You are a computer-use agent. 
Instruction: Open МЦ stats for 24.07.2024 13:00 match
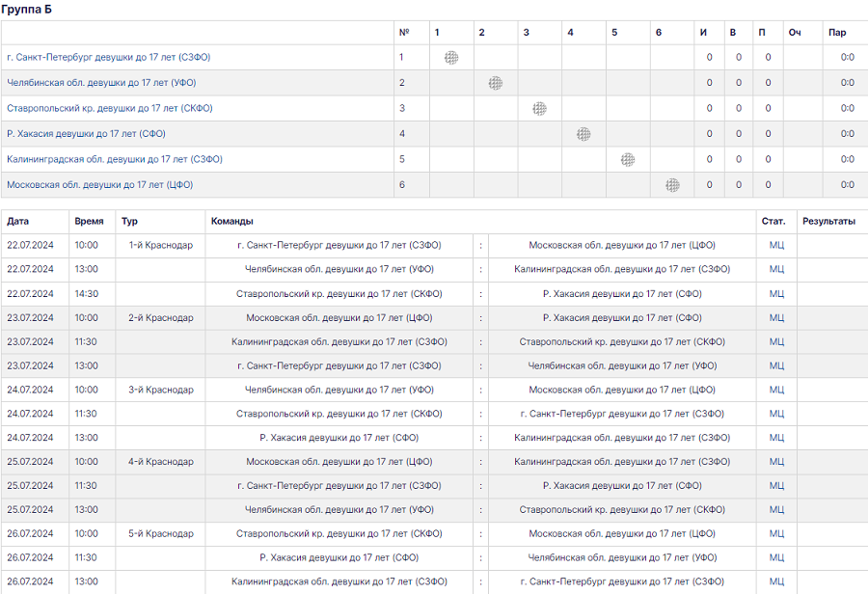point(776,438)
